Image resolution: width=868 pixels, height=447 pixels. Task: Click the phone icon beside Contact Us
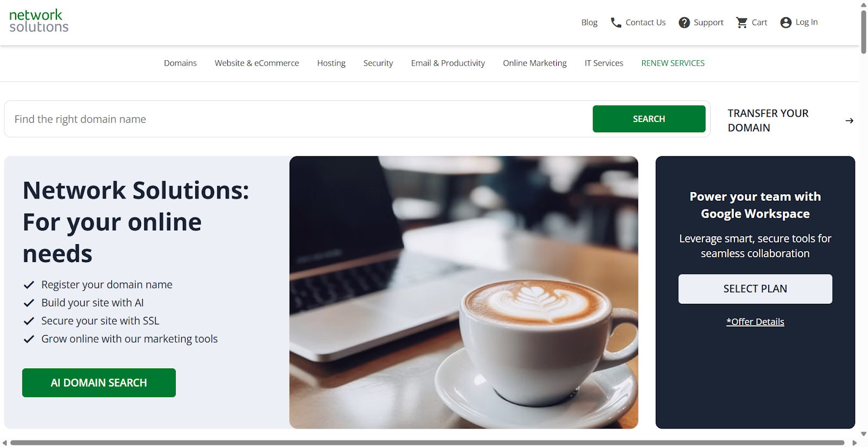coord(616,23)
